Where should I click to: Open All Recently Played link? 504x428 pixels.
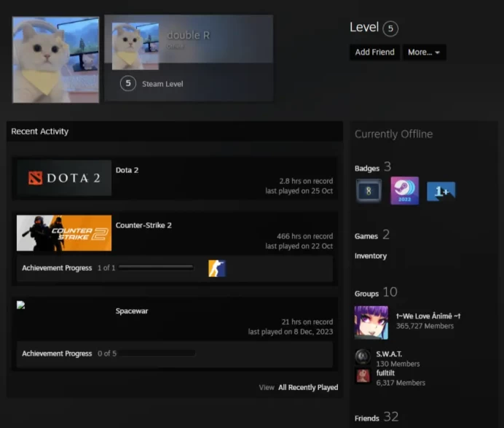pyautogui.click(x=308, y=387)
